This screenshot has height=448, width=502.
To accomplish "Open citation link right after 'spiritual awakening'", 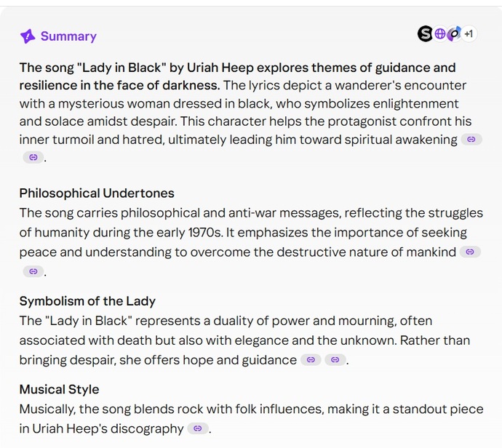I will point(471,139).
